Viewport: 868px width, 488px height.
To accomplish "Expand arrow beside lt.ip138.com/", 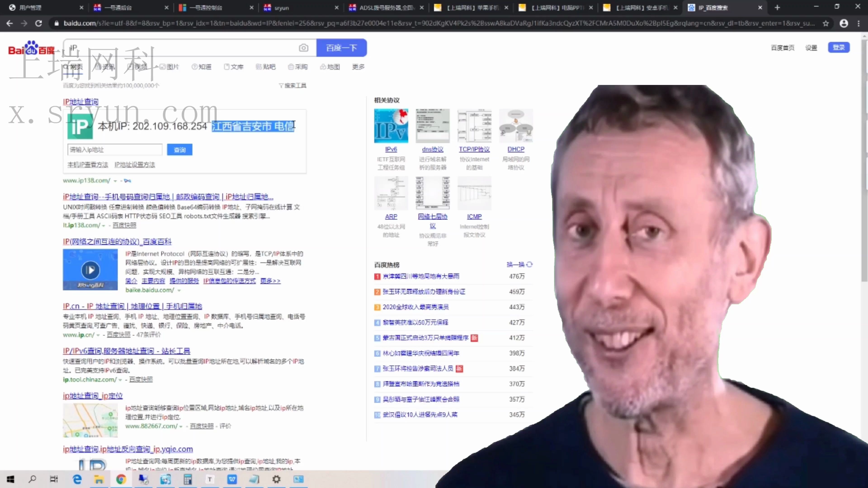I will click(x=104, y=226).
